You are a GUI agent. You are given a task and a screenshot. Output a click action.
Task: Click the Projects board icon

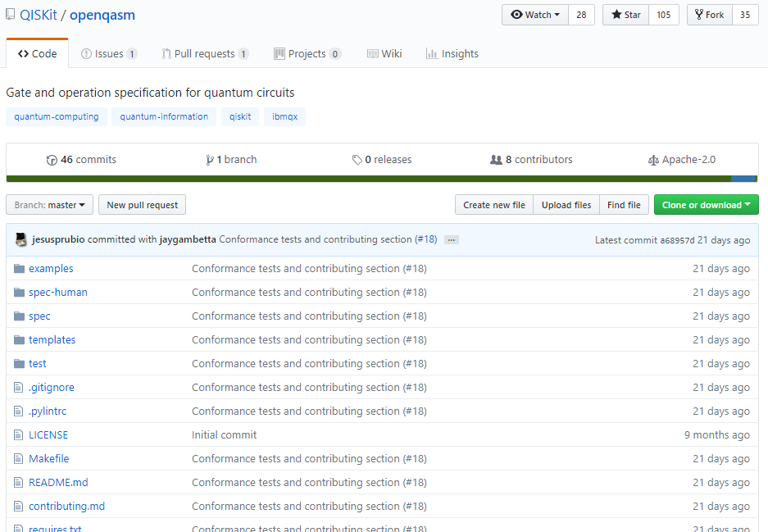(x=279, y=54)
